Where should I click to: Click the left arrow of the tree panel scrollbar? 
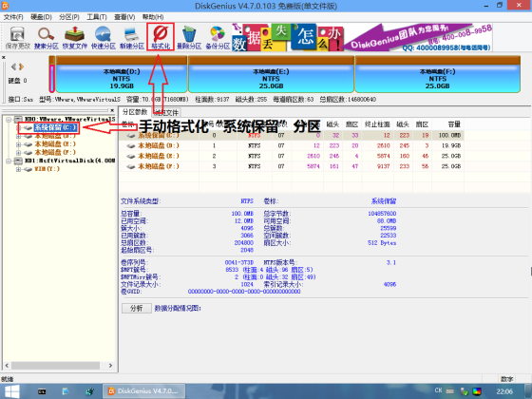[7, 366]
